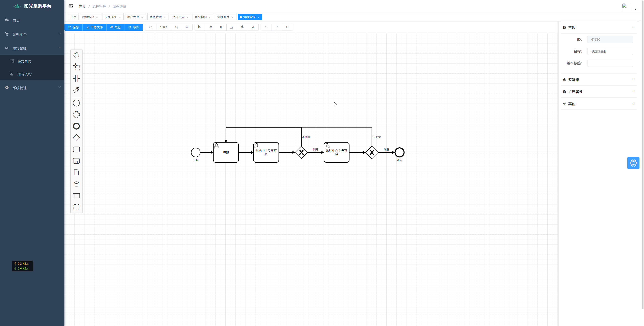Expand the 其他 section
This screenshot has width=644, height=326.
[x=599, y=104]
